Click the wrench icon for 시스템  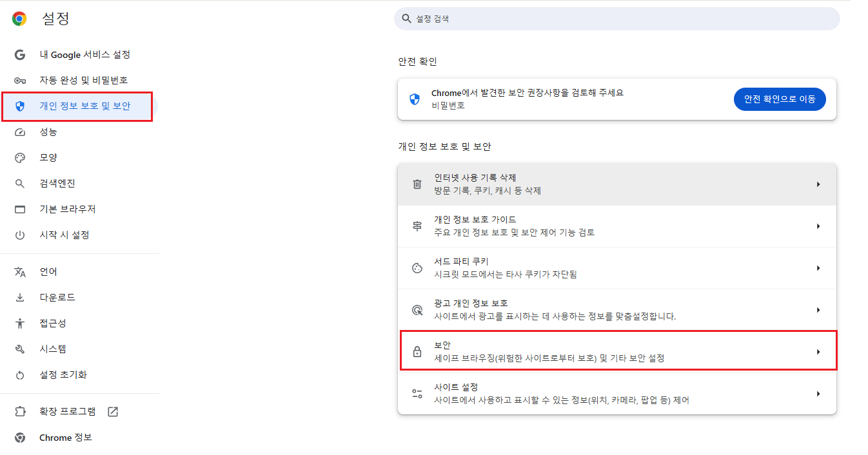click(20, 349)
